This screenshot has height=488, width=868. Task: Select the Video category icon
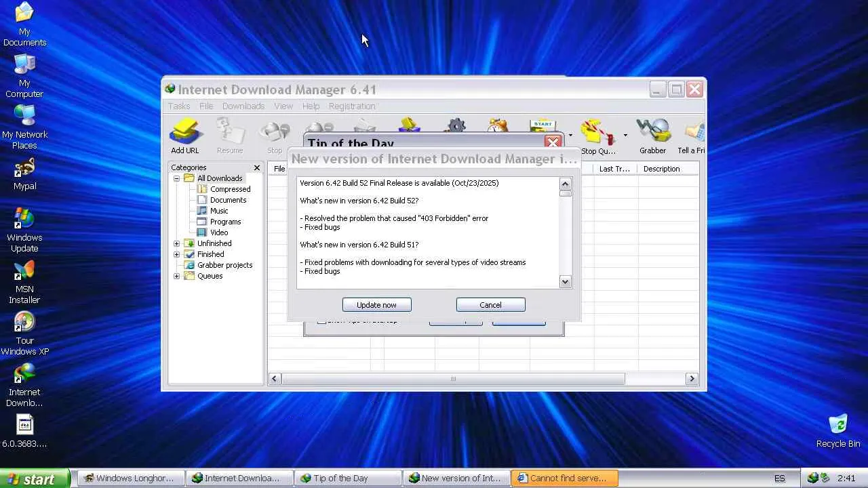pos(202,232)
